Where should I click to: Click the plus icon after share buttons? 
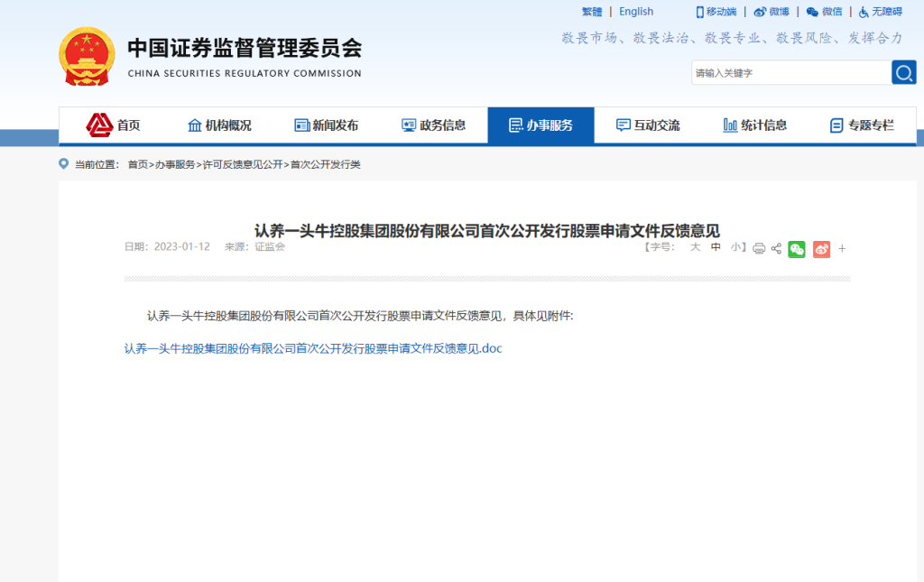click(842, 248)
